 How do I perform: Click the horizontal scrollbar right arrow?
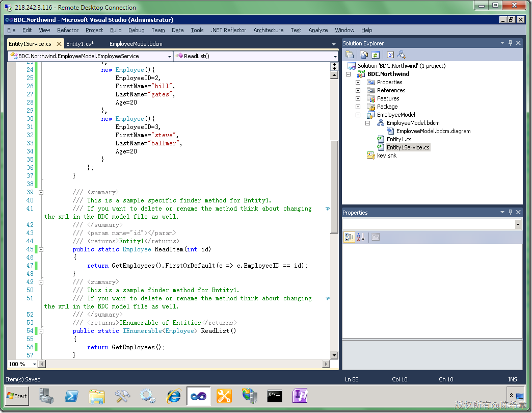click(326, 364)
